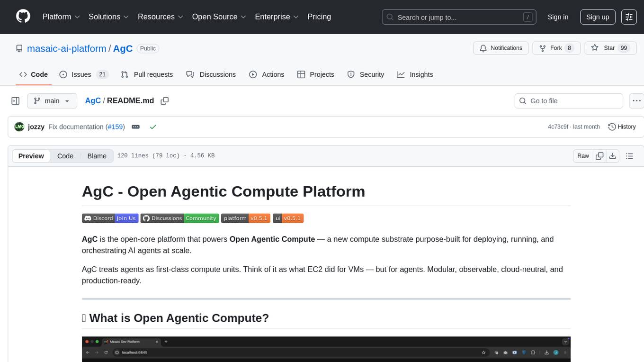The width and height of the screenshot is (644, 362).
Task: Expand the Solutions menu
Action: coord(108,17)
